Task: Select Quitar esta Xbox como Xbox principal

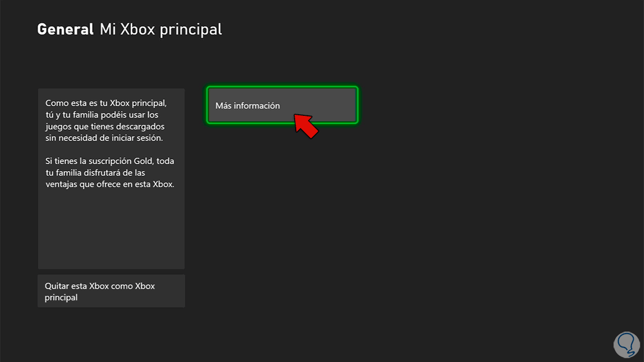Action: 111,291
